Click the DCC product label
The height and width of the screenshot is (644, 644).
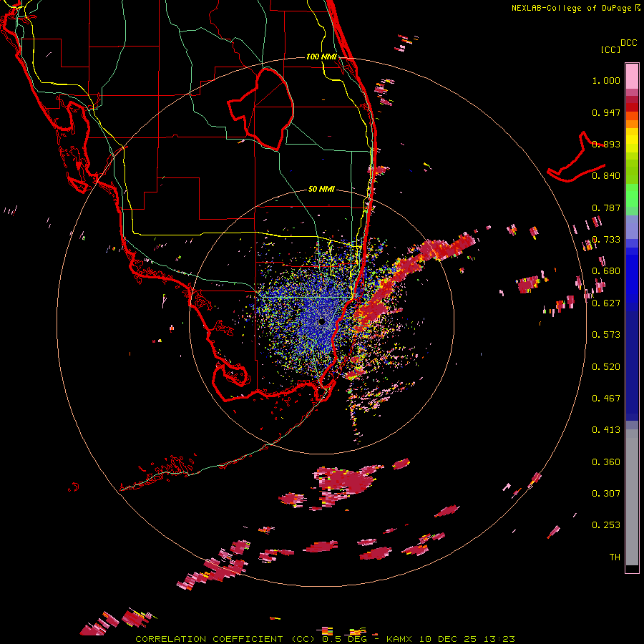pos(629,43)
